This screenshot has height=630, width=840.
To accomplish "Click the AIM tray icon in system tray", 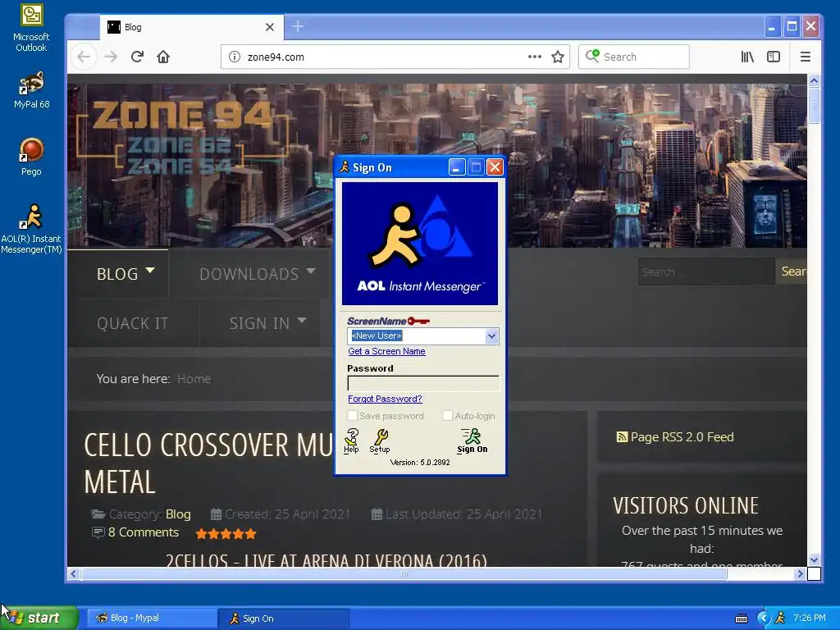I will click(x=780, y=618).
